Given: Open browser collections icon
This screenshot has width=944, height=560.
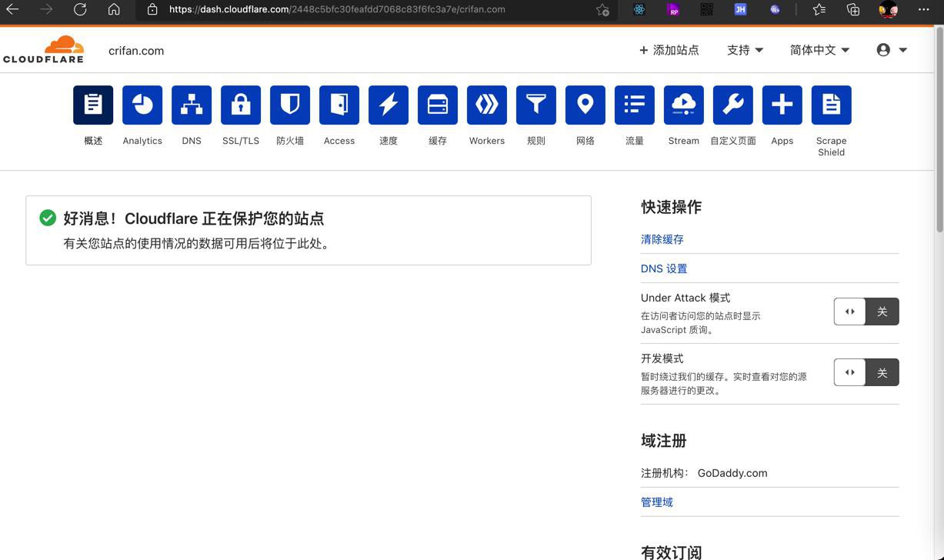Looking at the screenshot, I should (853, 9).
